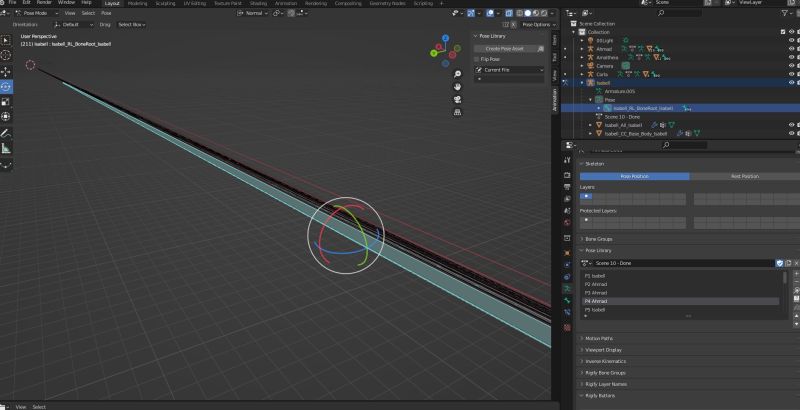Image resolution: width=800 pixels, height=410 pixels.
Task: Hide Isabell_All_Isabell via eye icon
Action: pyautogui.click(x=791, y=125)
